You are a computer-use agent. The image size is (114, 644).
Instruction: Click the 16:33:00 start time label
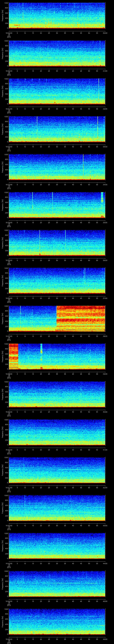[x=9, y=185]
